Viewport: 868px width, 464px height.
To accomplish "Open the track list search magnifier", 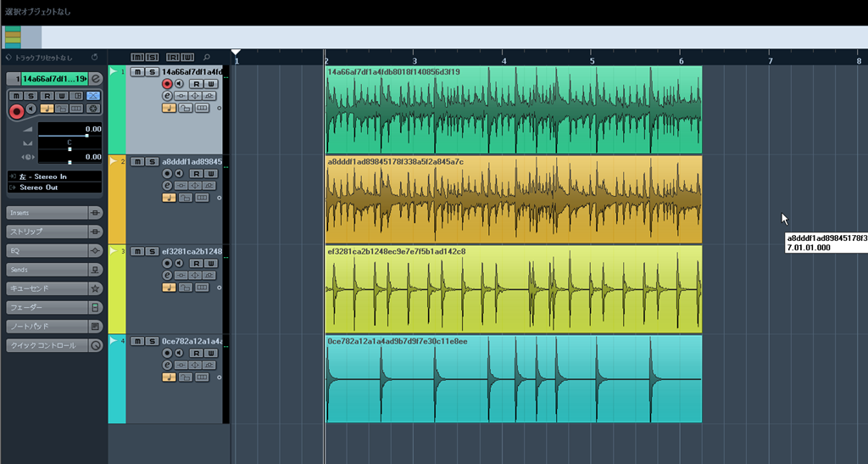I will click(207, 57).
